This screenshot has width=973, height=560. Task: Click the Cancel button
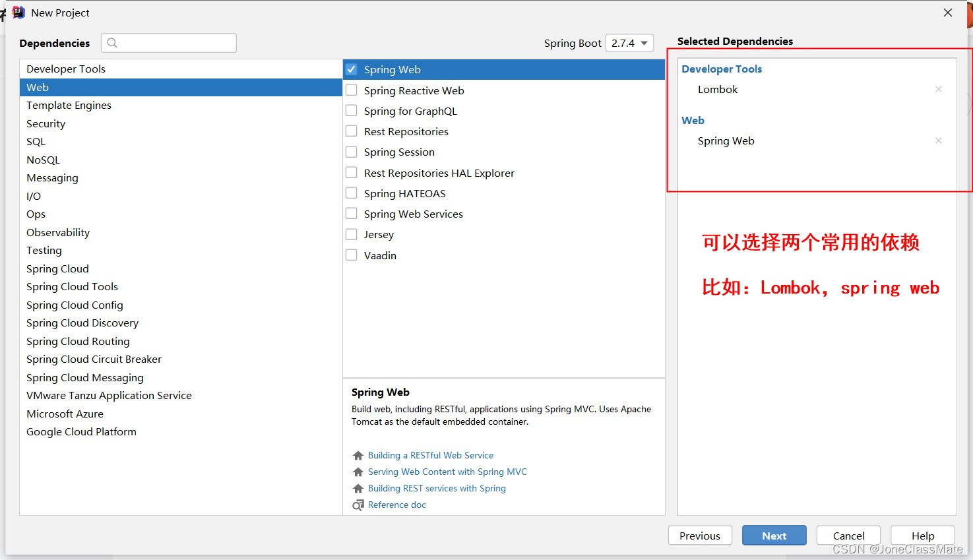848,536
